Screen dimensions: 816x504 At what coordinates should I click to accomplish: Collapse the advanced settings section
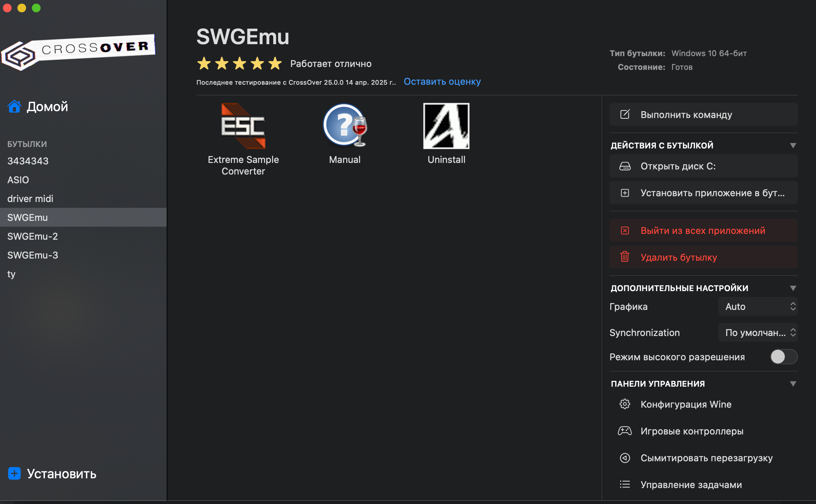[x=793, y=288]
